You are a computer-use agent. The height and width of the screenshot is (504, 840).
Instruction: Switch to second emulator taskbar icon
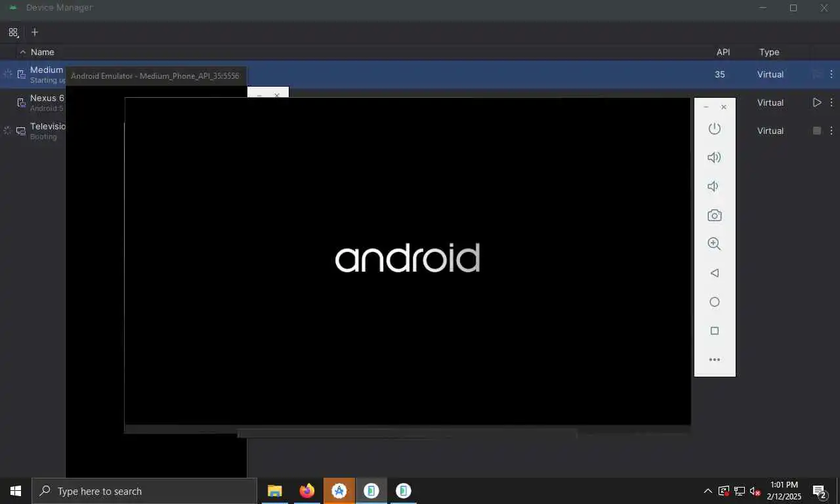[404, 491]
